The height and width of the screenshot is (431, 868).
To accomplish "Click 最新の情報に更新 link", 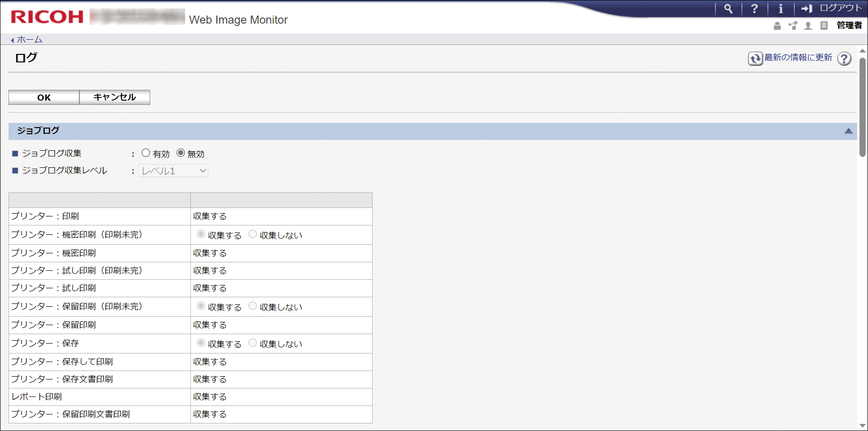I will pyautogui.click(x=798, y=57).
